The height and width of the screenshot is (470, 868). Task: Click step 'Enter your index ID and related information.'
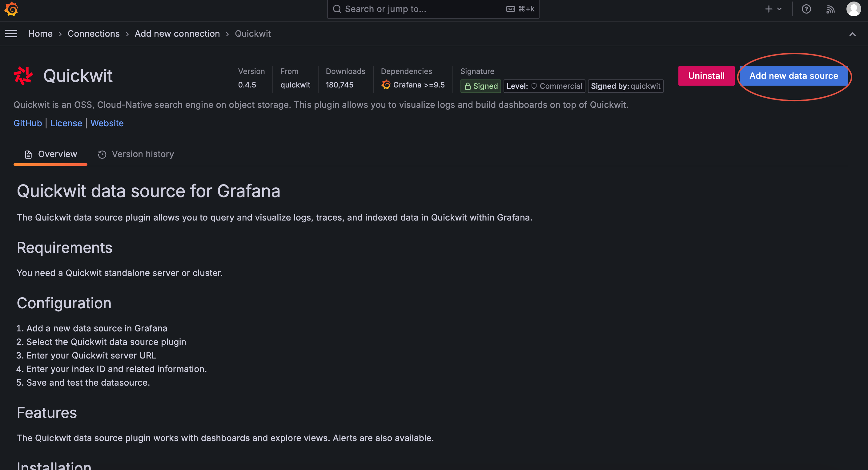click(117, 369)
